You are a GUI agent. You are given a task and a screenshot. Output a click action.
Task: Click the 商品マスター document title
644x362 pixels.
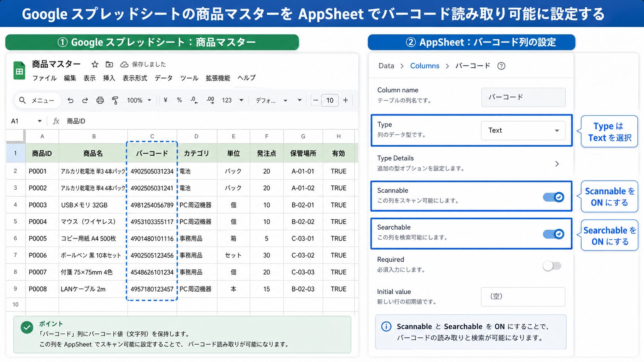click(56, 64)
